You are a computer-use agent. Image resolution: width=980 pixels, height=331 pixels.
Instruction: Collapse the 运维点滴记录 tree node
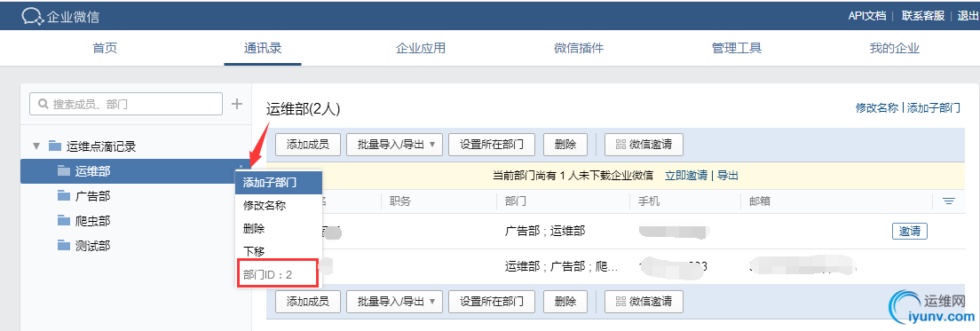(36, 146)
